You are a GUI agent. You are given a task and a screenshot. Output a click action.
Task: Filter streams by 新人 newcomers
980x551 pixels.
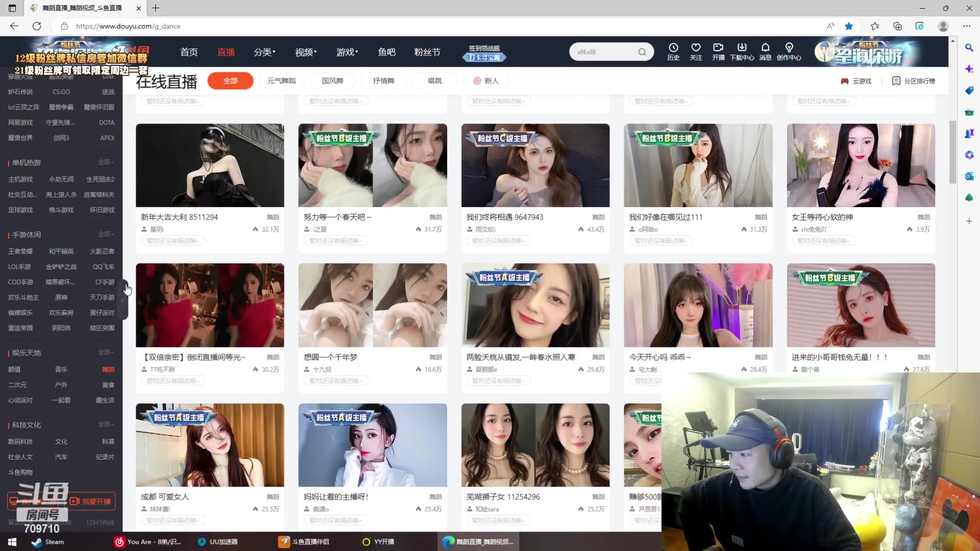coord(485,81)
